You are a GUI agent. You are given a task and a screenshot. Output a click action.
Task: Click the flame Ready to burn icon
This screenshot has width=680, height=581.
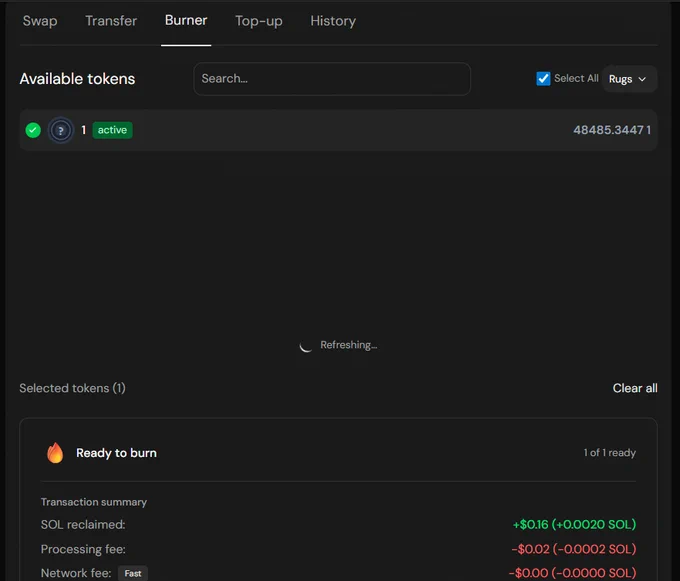pyautogui.click(x=55, y=453)
